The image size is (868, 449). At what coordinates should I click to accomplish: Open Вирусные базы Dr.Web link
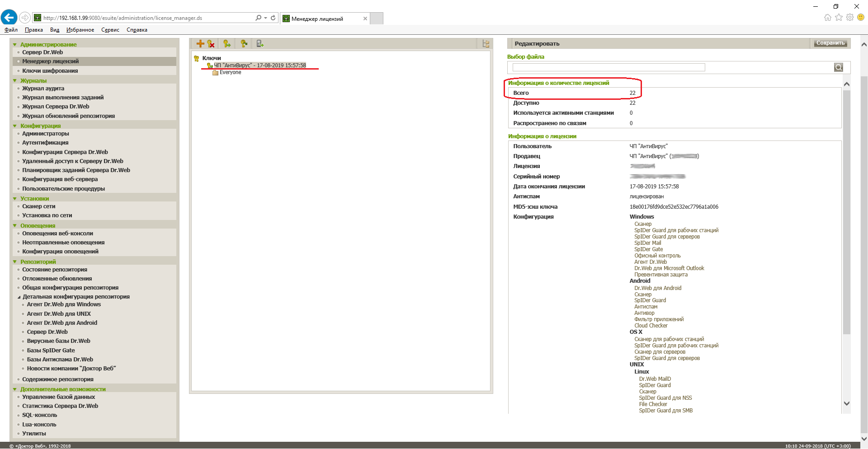59,341
